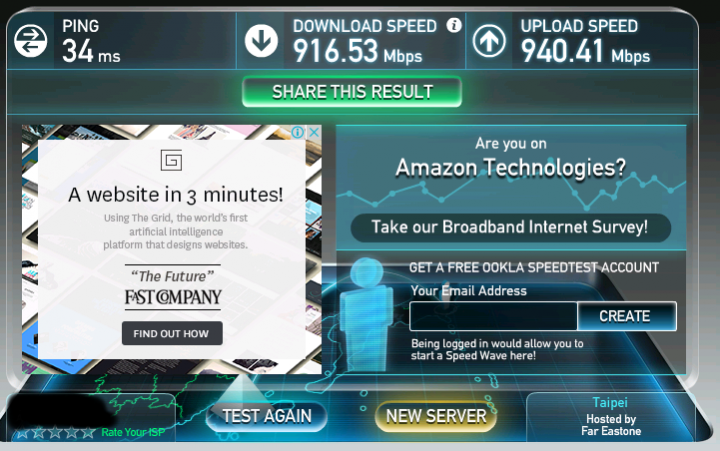The image size is (720, 451).
Task: Click The Grid logo in ad
Action: click(171, 160)
